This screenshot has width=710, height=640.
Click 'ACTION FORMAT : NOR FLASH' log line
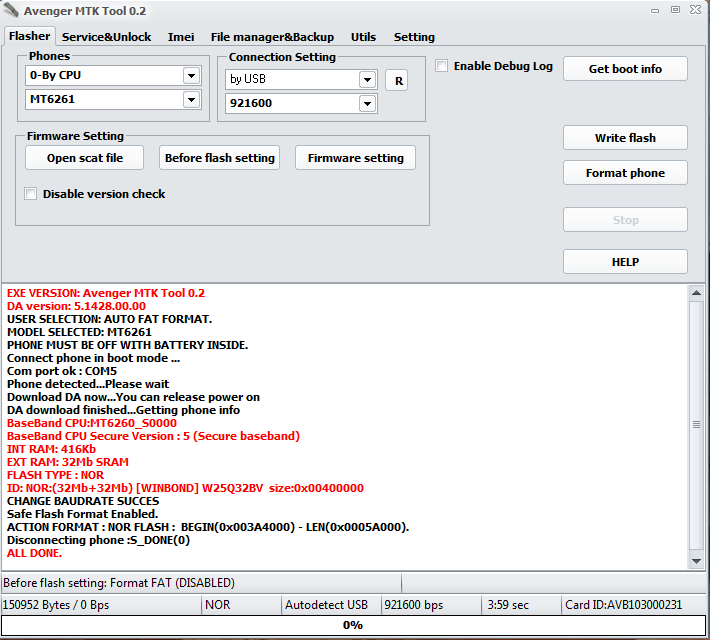208,527
